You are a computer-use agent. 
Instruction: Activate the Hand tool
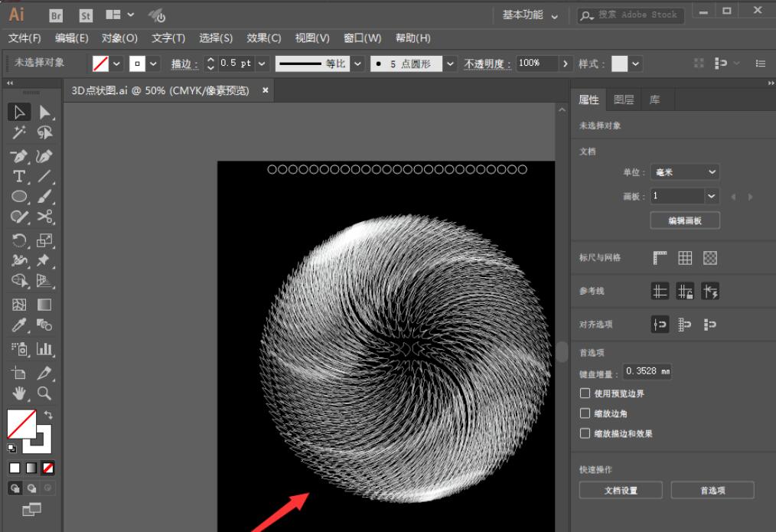tap(19, 393)
